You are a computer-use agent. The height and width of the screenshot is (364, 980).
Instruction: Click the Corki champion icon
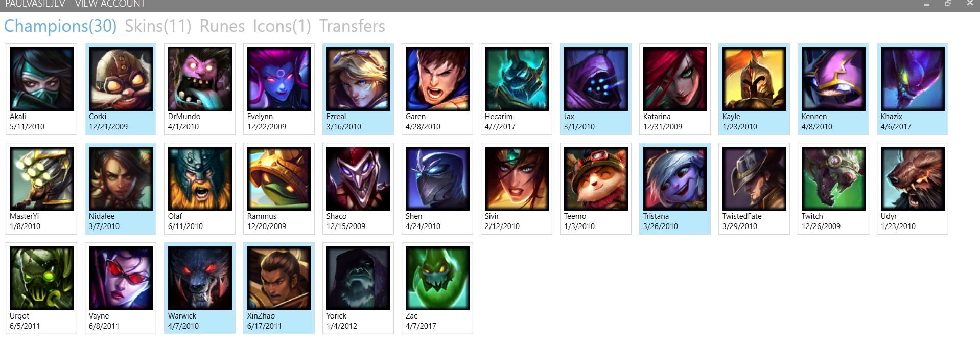121,79
